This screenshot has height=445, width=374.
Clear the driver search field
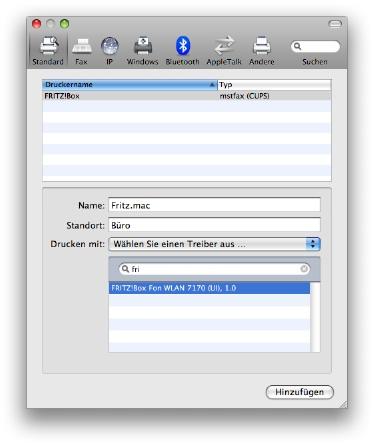point(304,269)
